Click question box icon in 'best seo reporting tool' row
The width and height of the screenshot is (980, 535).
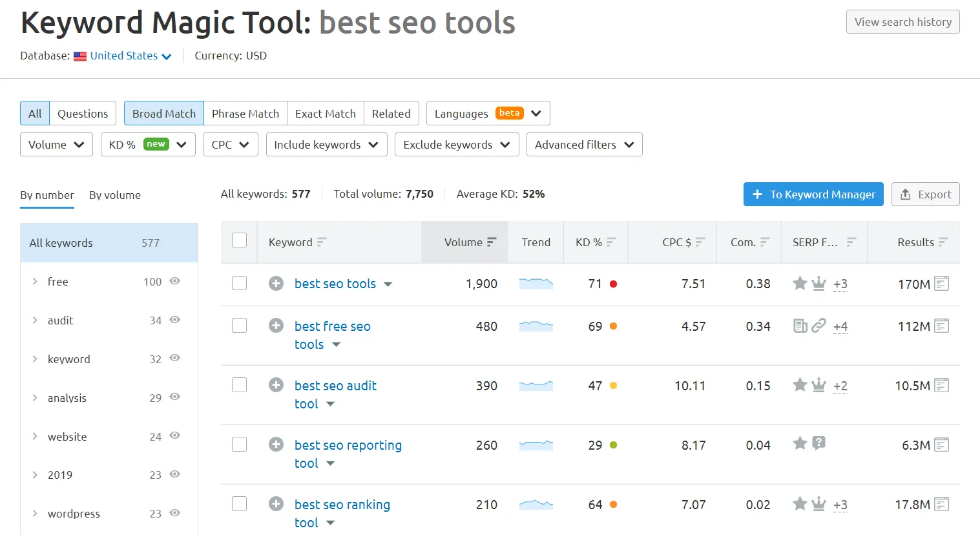click(x=818, y=443)
